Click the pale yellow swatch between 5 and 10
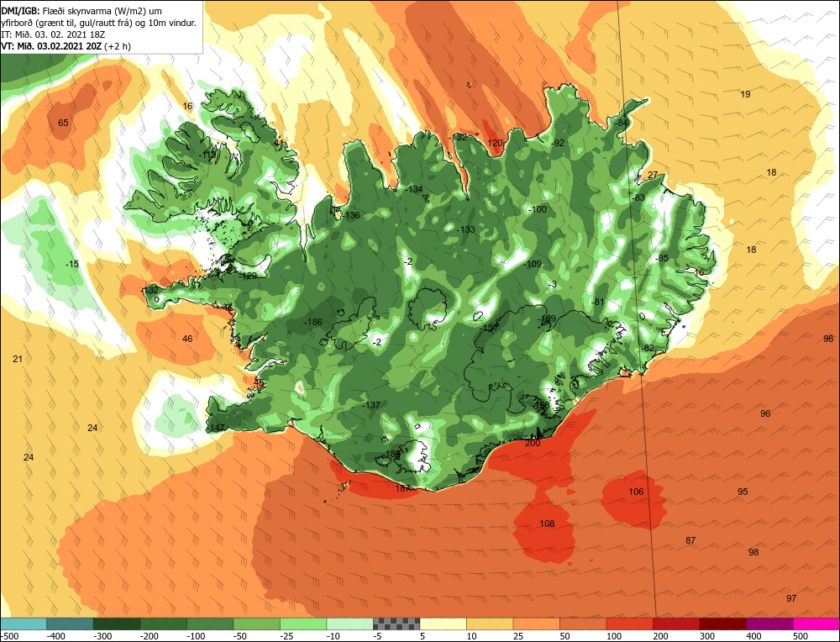The image size is (840, 642). pos(443,624)
